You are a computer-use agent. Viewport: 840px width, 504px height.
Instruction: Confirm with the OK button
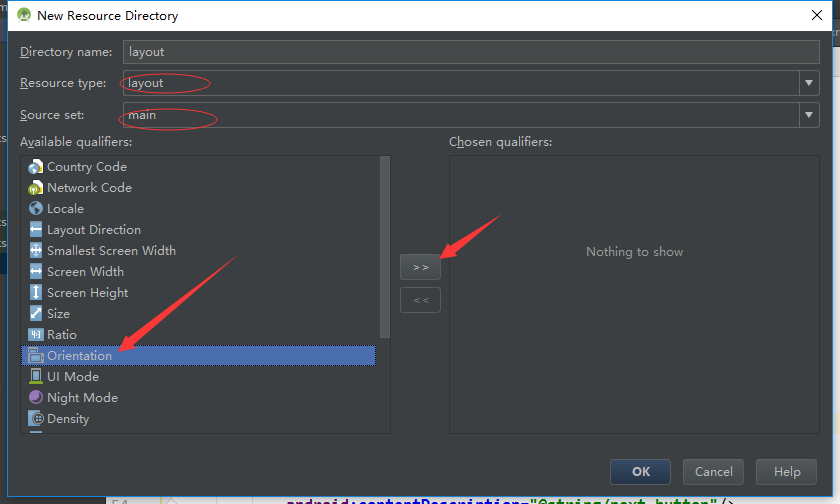tap(640, 472)
